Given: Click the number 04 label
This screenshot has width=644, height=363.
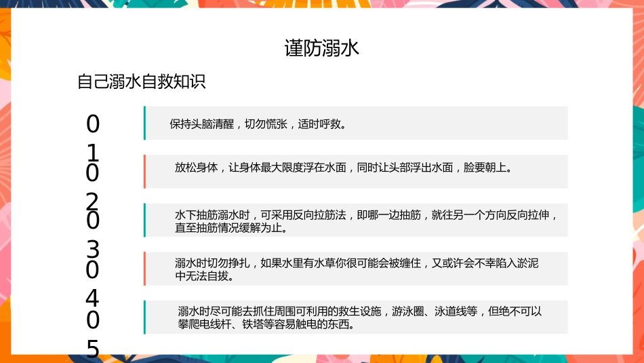Looking at the screenshot, I should click(x=92, y=284).
